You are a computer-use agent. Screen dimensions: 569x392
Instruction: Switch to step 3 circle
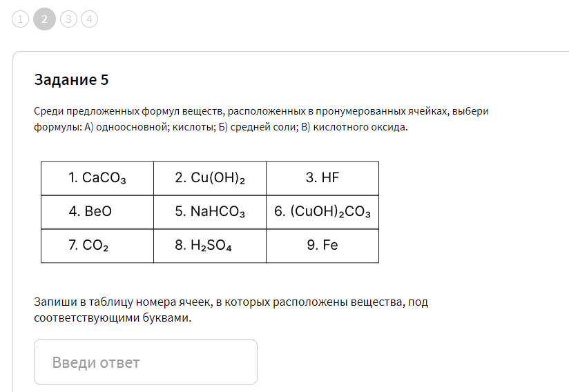(68, 19)
